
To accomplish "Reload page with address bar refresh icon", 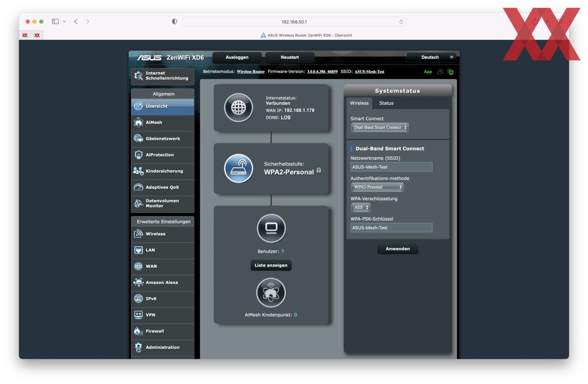I will pos(401,22).
